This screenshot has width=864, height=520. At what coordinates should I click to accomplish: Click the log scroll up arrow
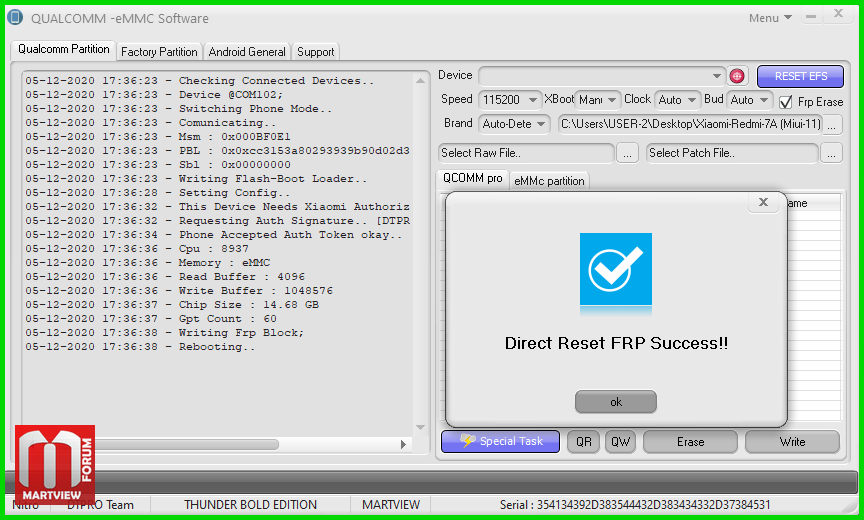coord(420,80)
